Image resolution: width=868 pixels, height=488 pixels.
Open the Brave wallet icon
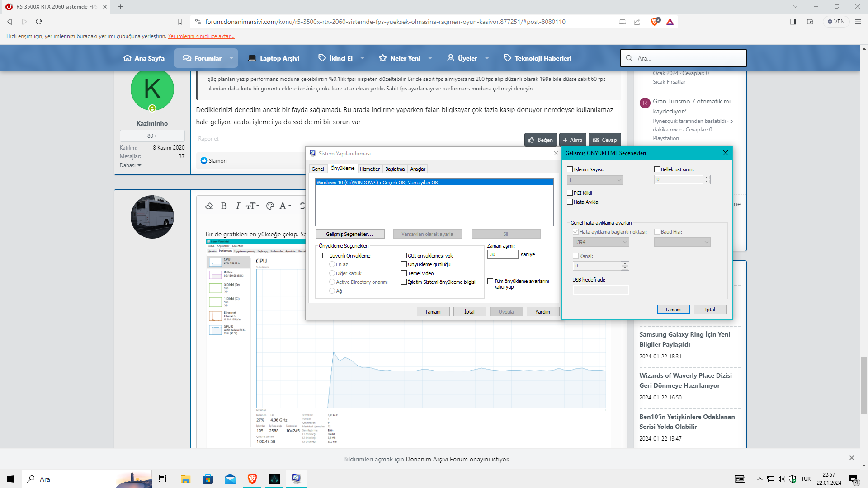(810, 22)
